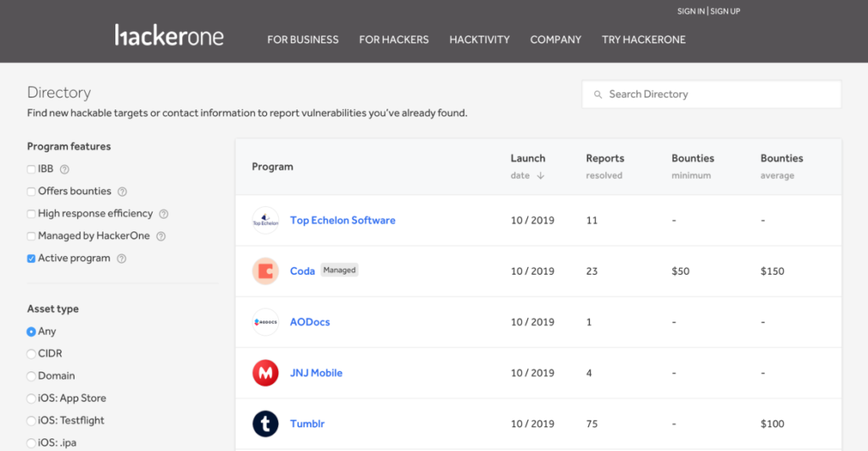Open the JNJ Mobile program
Screen dimensions: 868x451
pyautogui.click(x=316, y=373)
